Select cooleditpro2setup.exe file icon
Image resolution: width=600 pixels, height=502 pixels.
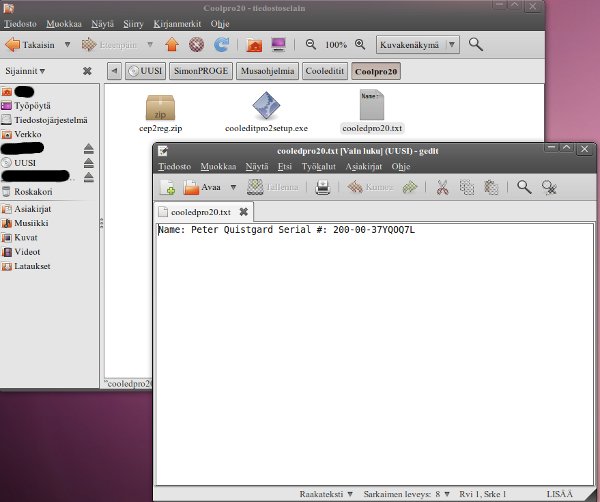266,112
